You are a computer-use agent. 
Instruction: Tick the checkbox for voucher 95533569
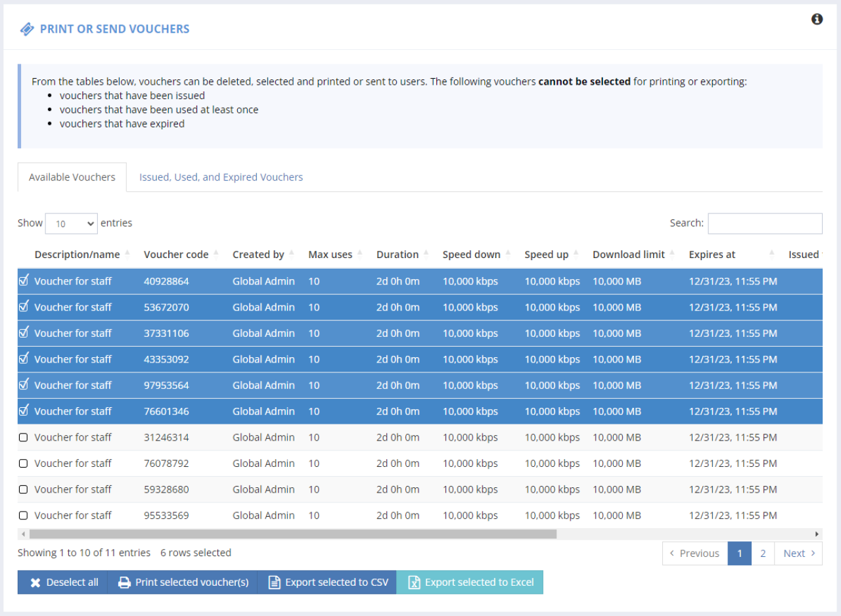(24, 516)
